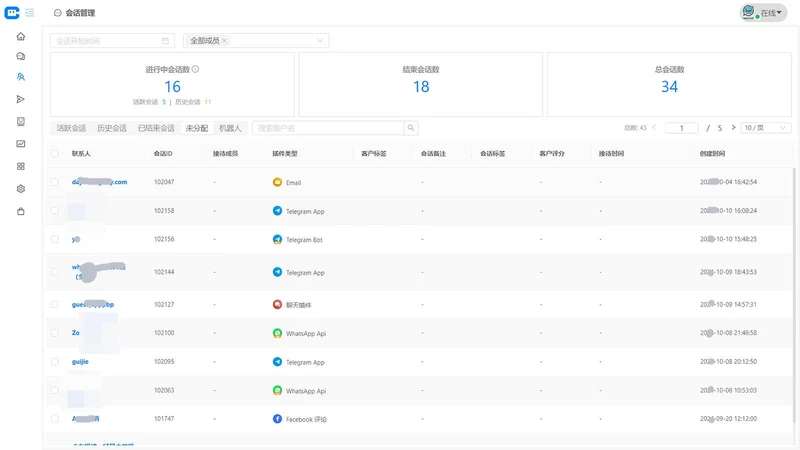This screenshot has height=450, width=800.
Task: Open the statistics chart sidebar icon
Action: [21, 144]
